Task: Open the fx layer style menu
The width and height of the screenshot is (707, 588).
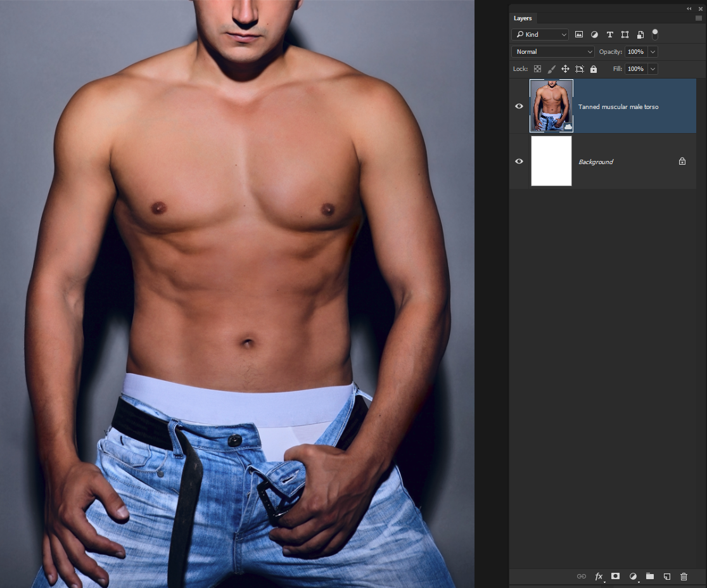Action: pos(599,576)
